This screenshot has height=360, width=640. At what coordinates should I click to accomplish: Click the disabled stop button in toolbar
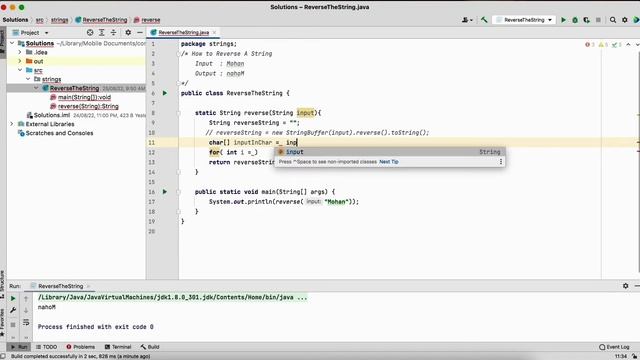click(598, 20)
